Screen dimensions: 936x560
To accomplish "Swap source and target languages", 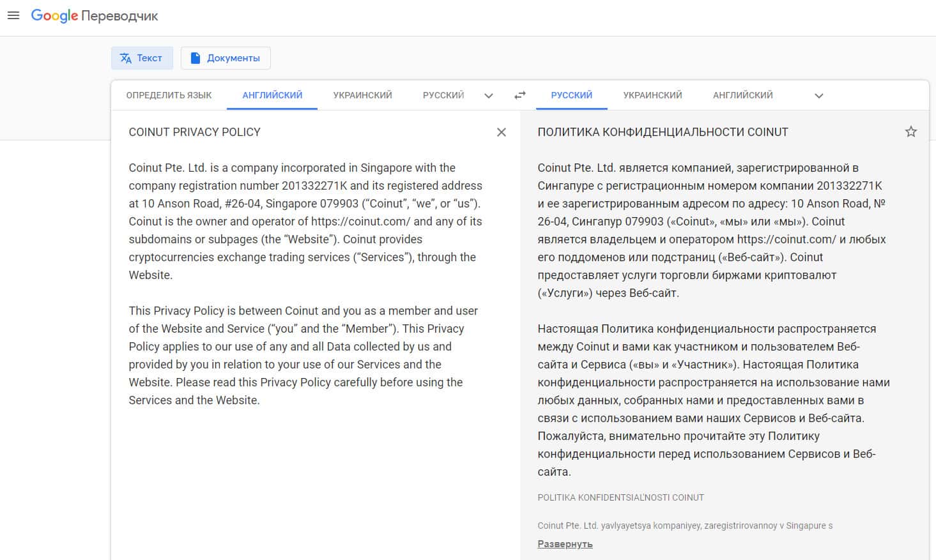I will pyautogui.click(x=520, y=95).
